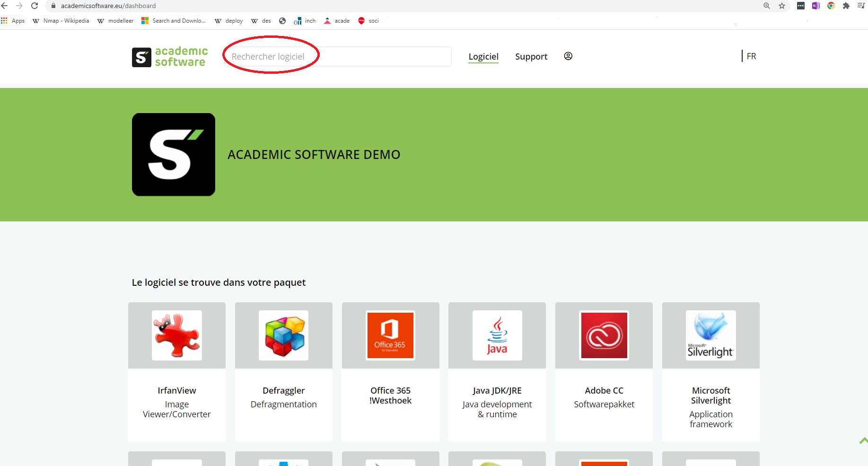Click the zoom magnifier in the address bar
Screen dimensions: 868x466
766,6
